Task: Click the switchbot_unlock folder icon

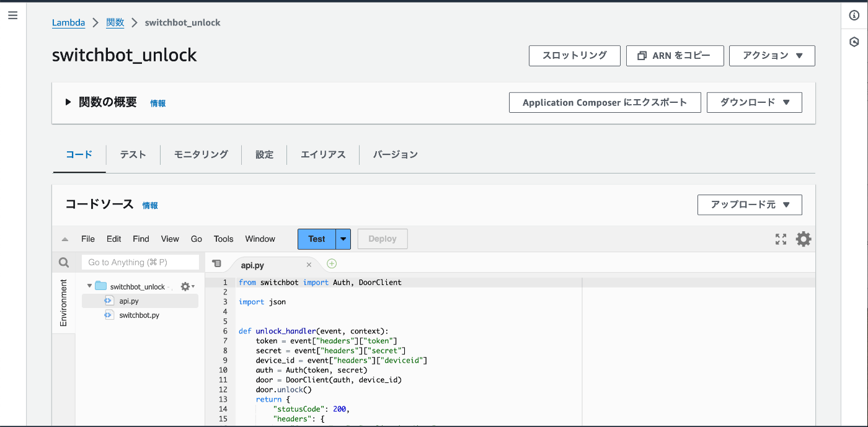Action: click(x=100, y=286)
